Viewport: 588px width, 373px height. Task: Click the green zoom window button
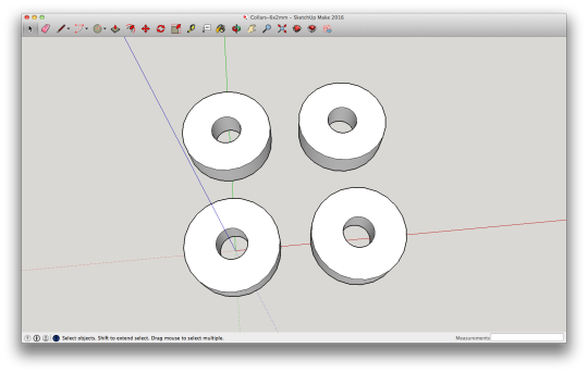click(42, 17)
